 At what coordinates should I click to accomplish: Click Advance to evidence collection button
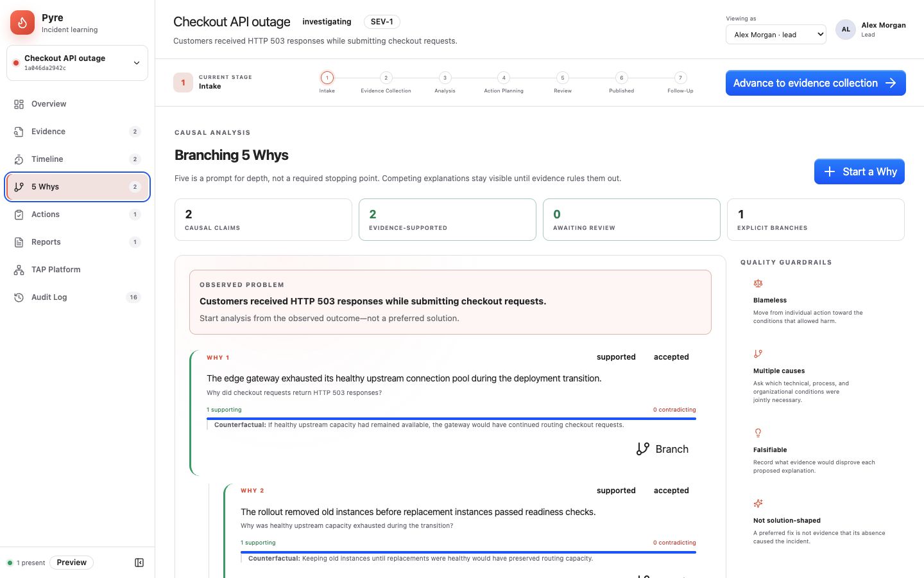(816, 83)
